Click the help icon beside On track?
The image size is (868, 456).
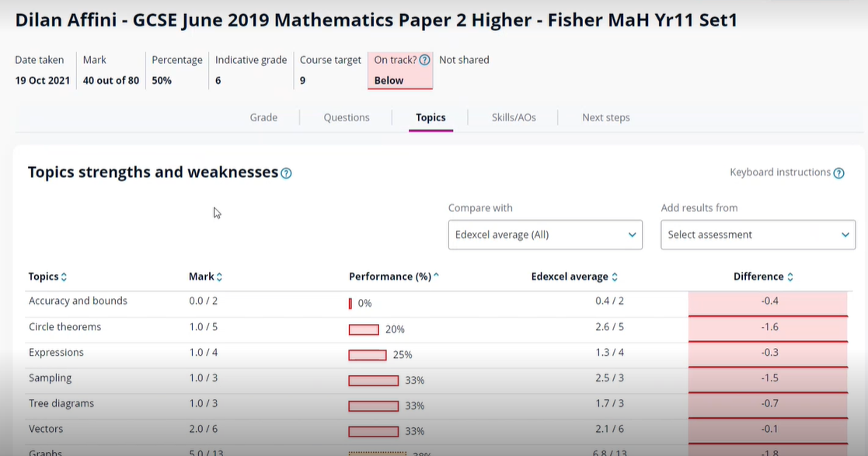coord(424,60)
